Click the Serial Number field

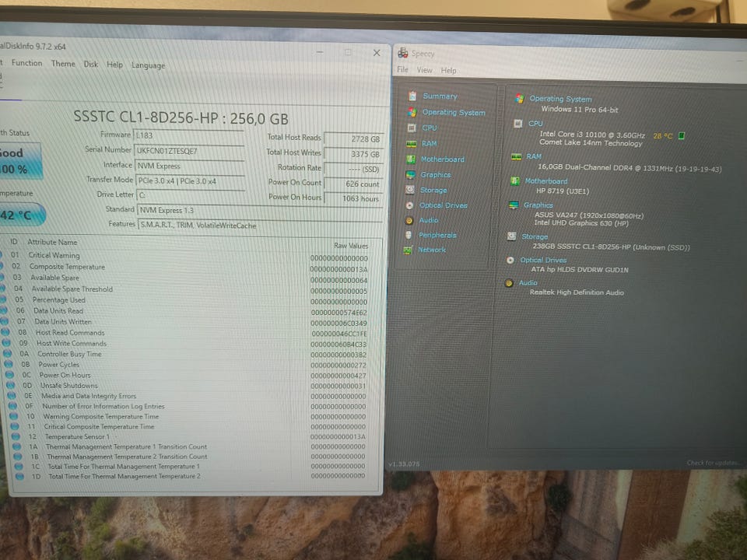pyautogui.click(x=190, y=151)
